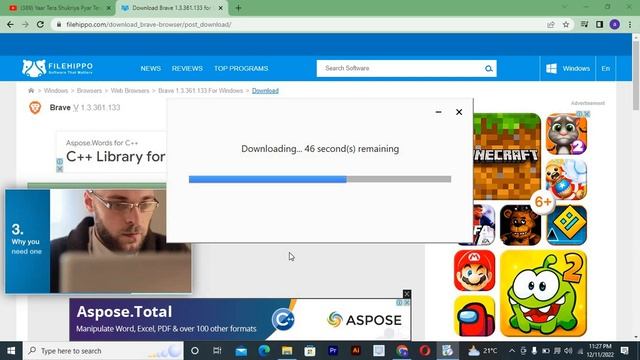Open the Windows platform selector

coord(568,68)
